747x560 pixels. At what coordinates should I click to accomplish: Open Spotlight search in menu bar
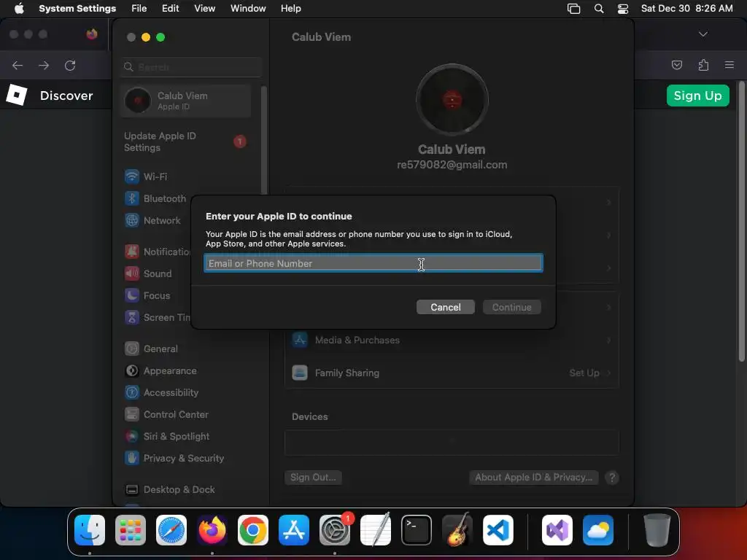pyautogui.click(x=599, y=9)
